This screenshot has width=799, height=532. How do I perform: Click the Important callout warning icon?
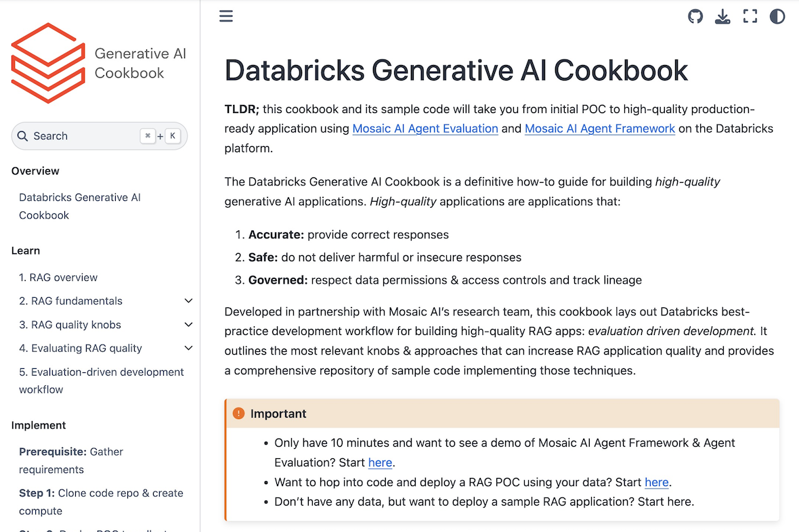point(238,414)
